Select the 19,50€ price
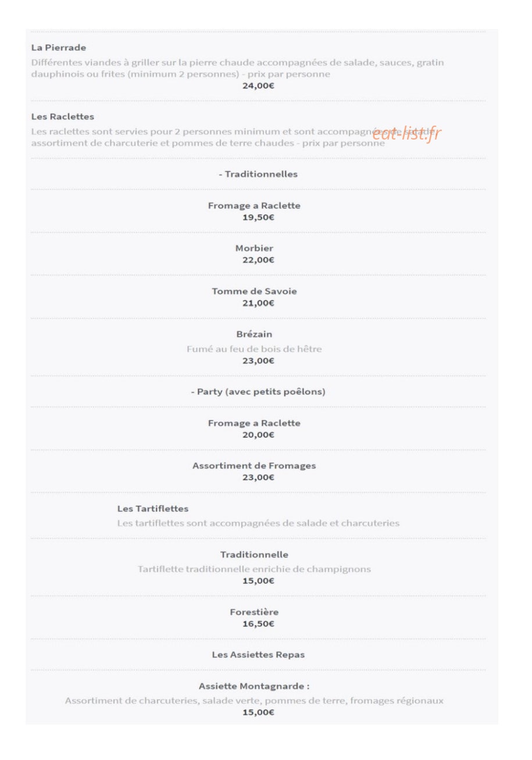This screenshot has width=532, height=760. (258, 217)
